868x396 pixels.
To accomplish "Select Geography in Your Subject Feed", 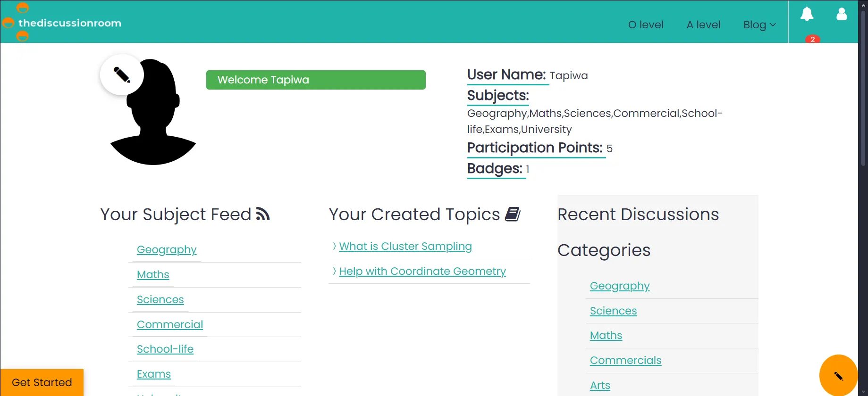I will (x=166, y=249).
